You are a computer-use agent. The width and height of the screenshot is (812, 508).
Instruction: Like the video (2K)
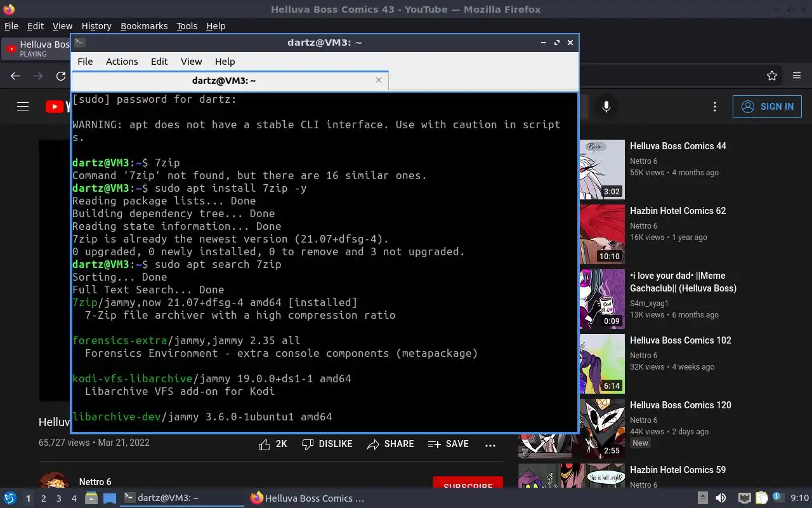point(273,444)
